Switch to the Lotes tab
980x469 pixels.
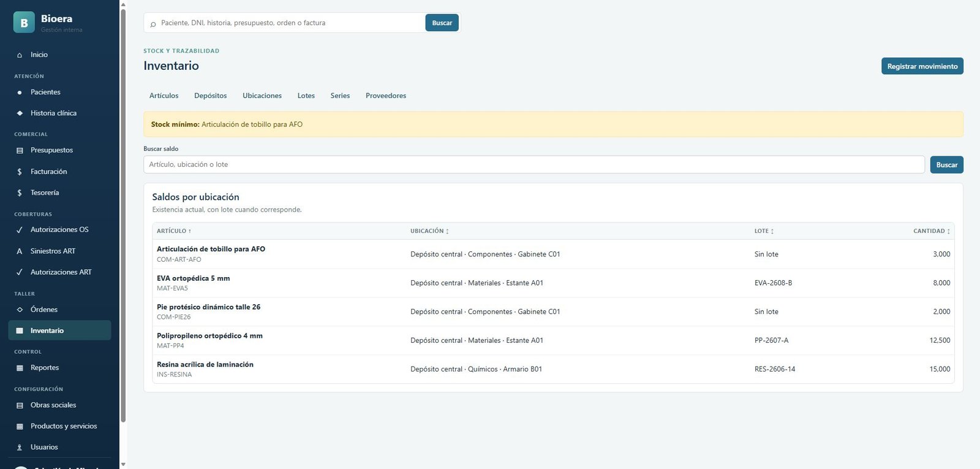306,96
